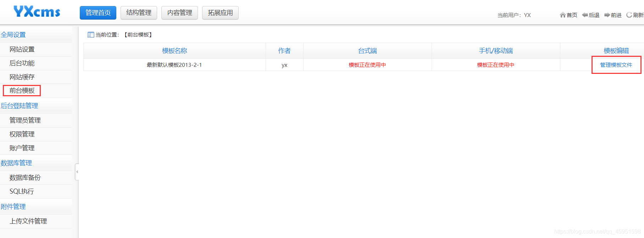Click the 模板名称 column header
The height and width of the screenshot is (238, 644).
(174, 51)
